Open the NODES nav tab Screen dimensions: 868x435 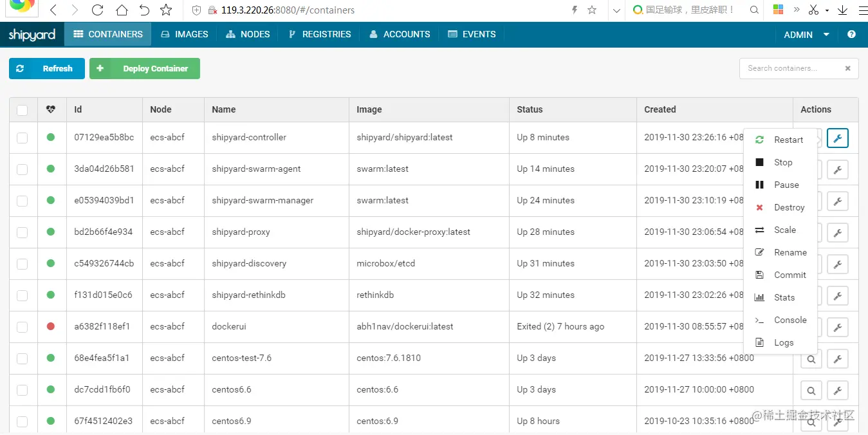(x=248, y=34)
